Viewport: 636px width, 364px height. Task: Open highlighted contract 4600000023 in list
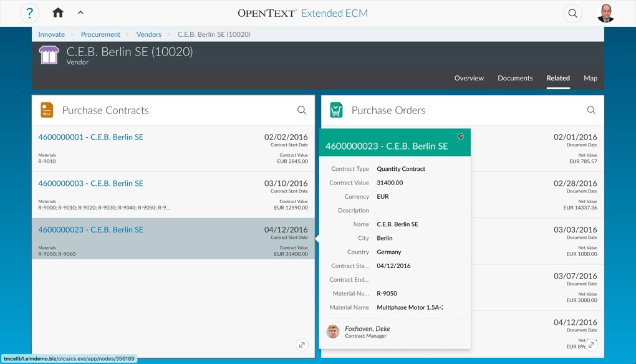tap(91, 229)
